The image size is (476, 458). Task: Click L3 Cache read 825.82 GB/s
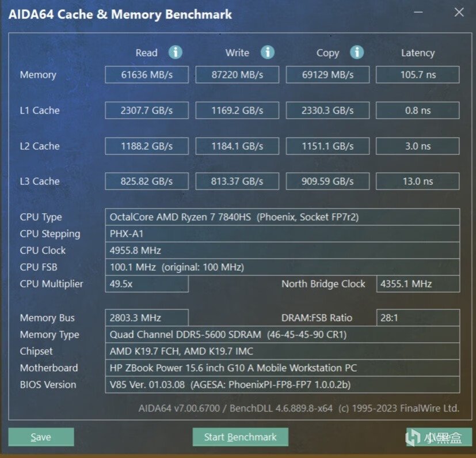[x=147, y=181]
